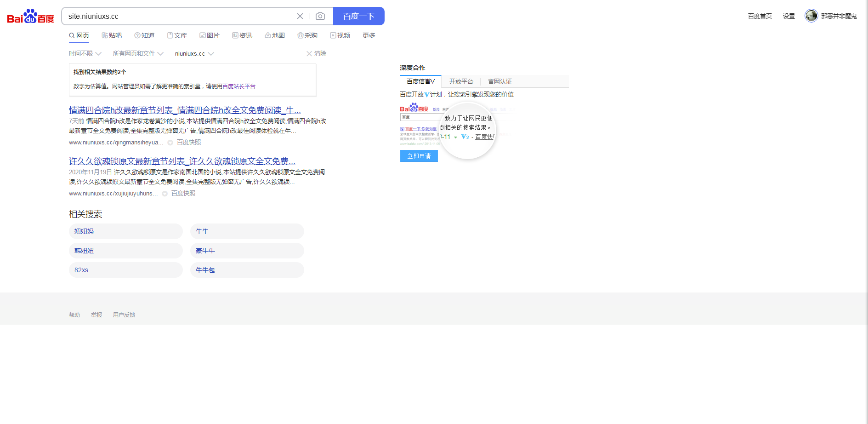Click the user avatar icon
868x424 pixels.
tap(811, 16)
